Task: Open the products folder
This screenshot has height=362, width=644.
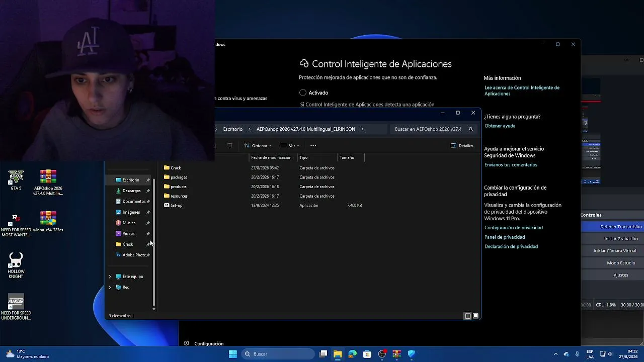Action: point(175,187)
